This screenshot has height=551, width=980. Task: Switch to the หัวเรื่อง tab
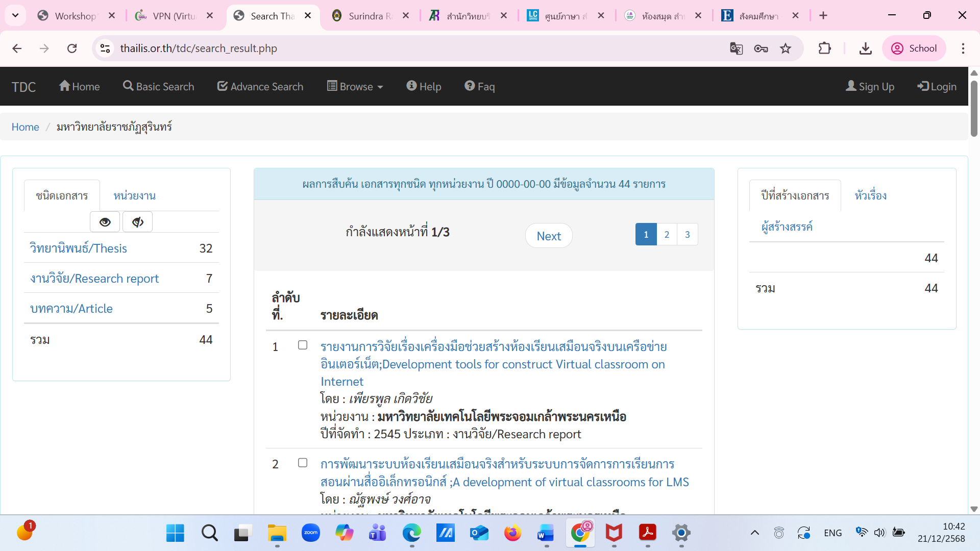coord(870,196)
